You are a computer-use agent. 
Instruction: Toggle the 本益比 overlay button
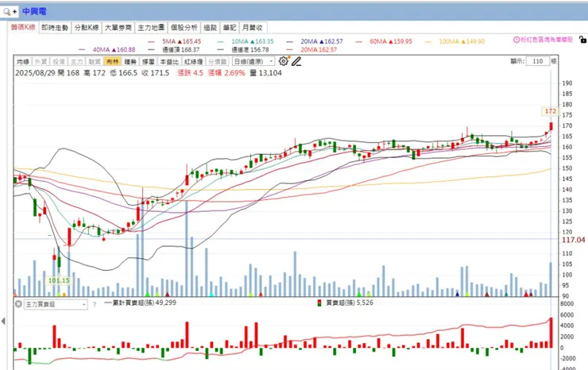(168, 61)
